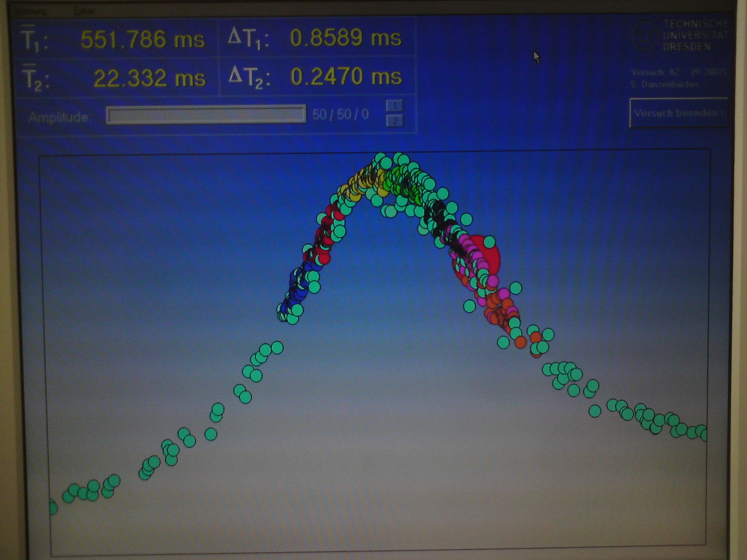Open the Extras menu in menu bar
This screenshot has width=747, height=560.
(x=85, y=11)
